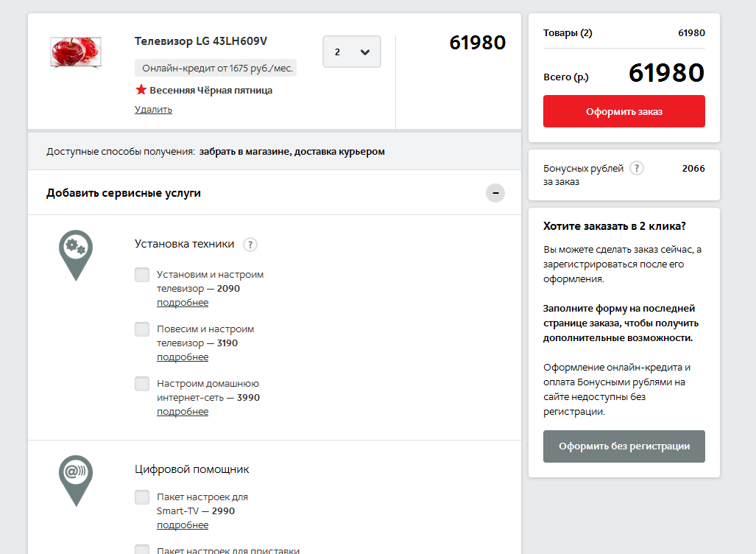This screenshot has height=554, width=756.
Task: Click the Цифровой помощник heading
Action: tap(192, 469)
